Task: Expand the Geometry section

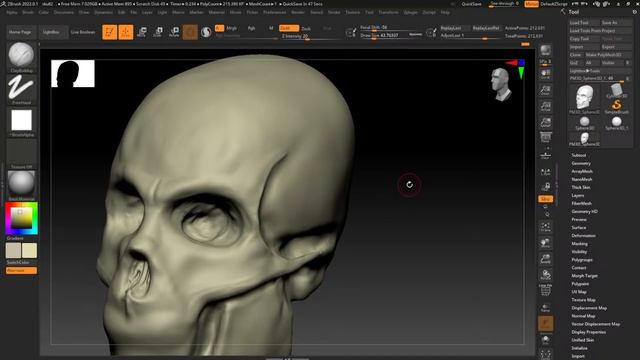Action: (x=581, y=163)
